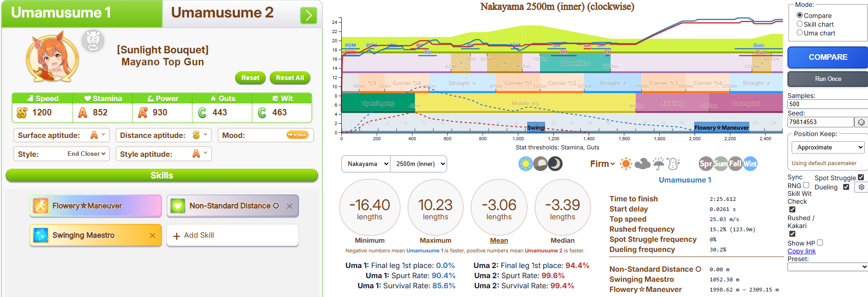Click the Speed stat value 1200
868x297 pixels.
click(x=42, y=113)
